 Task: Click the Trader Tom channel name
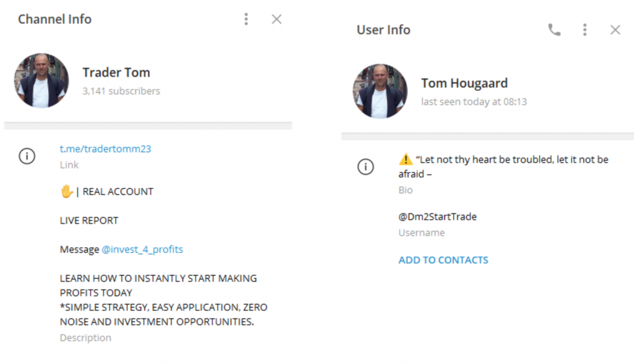point(116,72)
